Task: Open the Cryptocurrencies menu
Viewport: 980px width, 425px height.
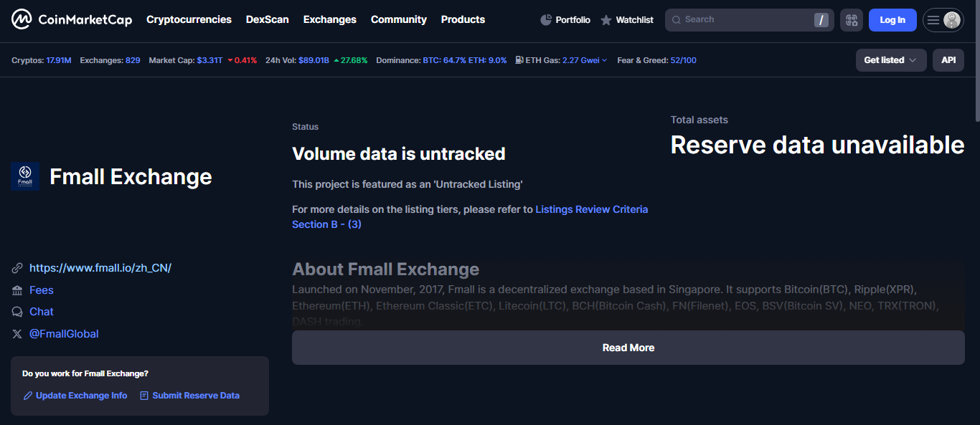Action: click(189, 19)
